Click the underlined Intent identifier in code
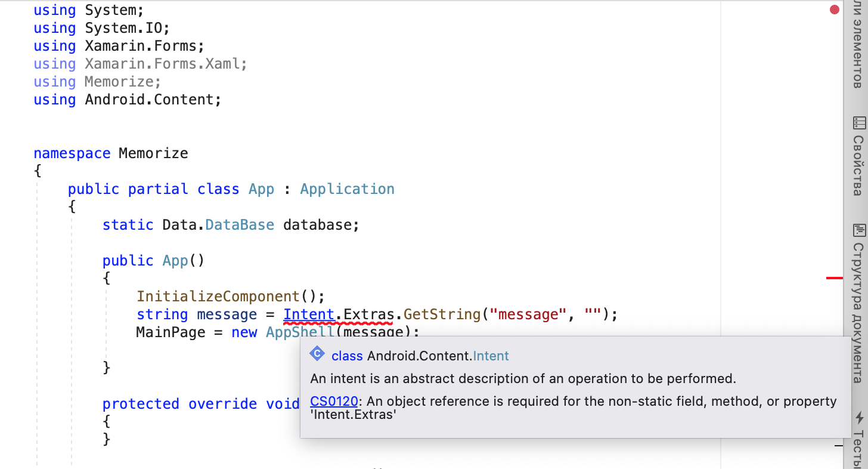 309,314
